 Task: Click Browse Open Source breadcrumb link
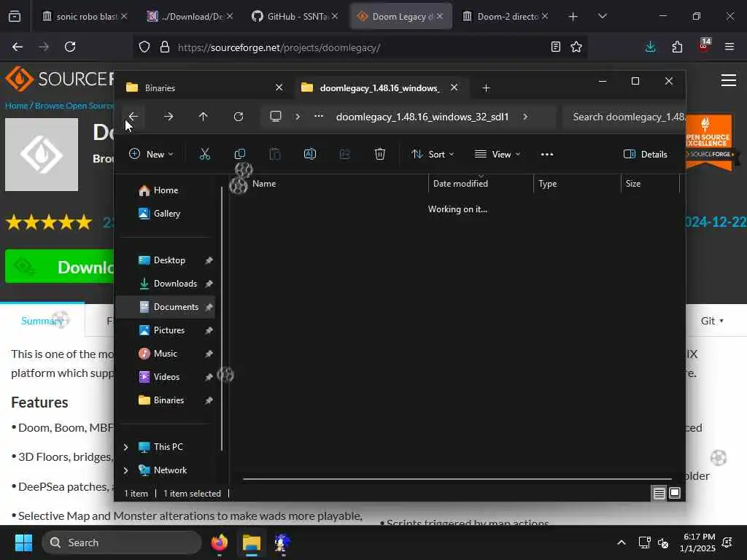[x=74, y=106]
